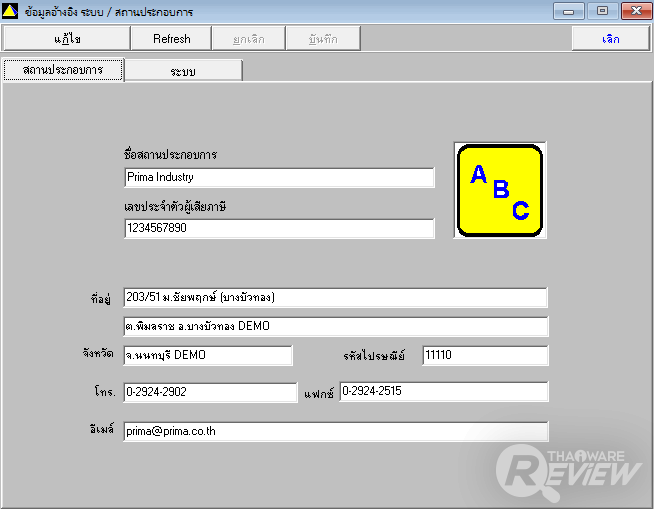The image size is (654, 509).
Task: Click the แก้ไข (Edit) button
Action: pos(67,38)
